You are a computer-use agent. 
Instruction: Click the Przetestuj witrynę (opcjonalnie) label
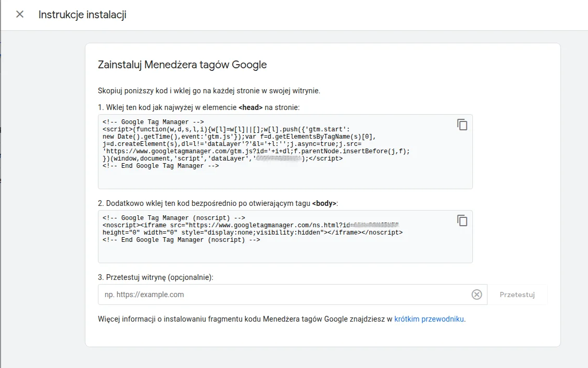tap(156, 277)
